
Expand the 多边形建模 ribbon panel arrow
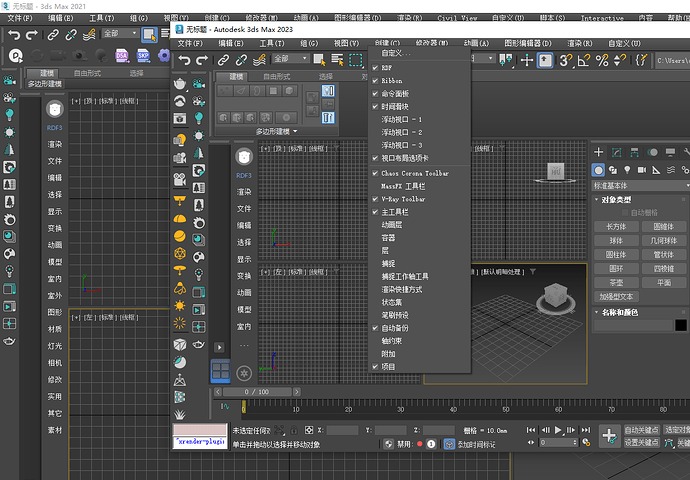[295, 132]
